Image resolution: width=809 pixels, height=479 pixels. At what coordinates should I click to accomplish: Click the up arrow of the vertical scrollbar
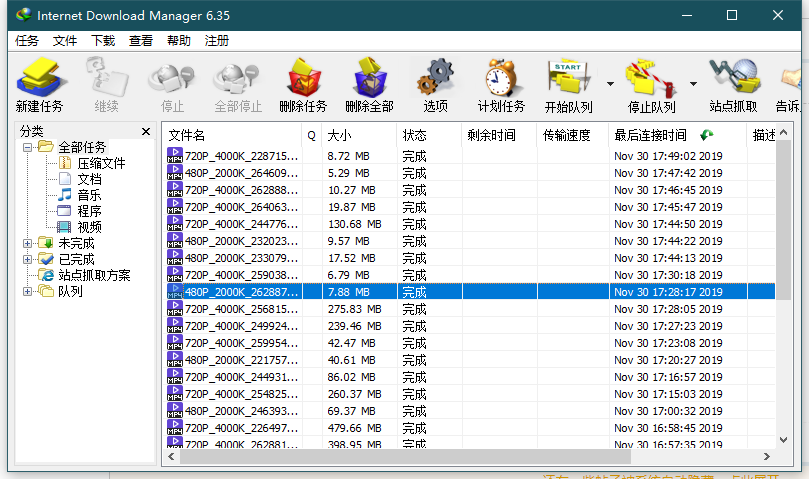784,133
